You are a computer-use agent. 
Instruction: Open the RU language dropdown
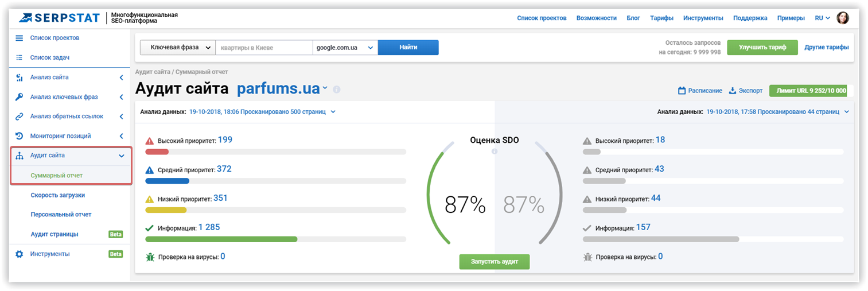point(822,18)
